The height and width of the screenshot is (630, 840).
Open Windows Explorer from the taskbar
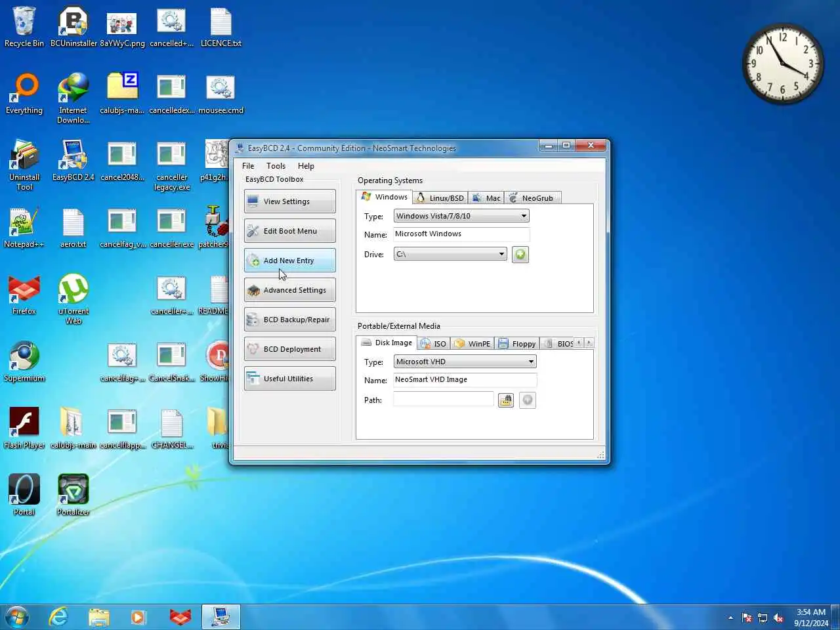click(x=99, y=617)
